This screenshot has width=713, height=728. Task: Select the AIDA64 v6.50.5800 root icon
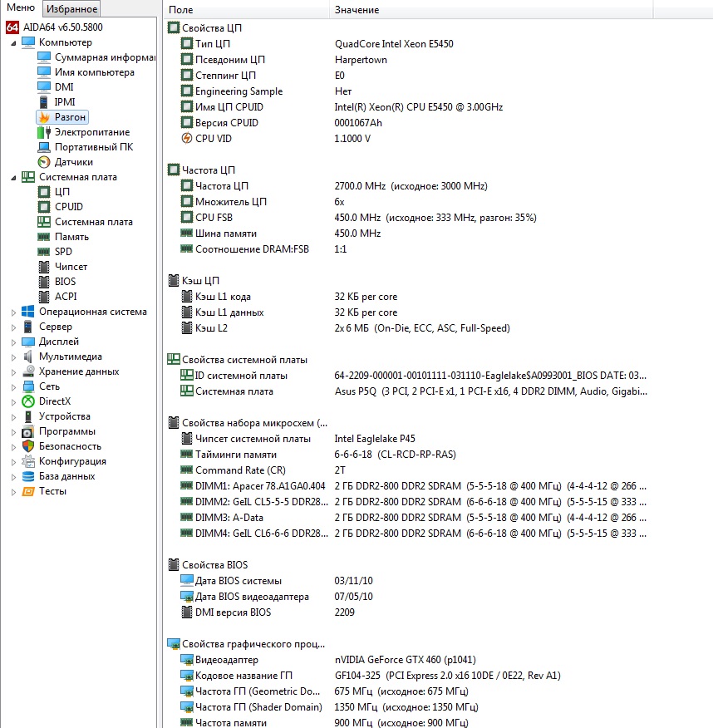click(12, 27)
